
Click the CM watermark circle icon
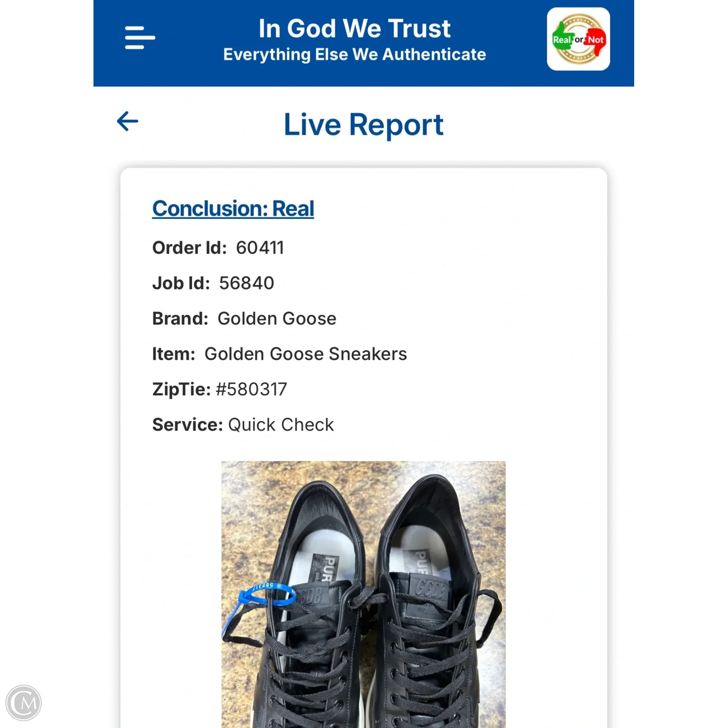pyautogui.click(x=24, y=703)
